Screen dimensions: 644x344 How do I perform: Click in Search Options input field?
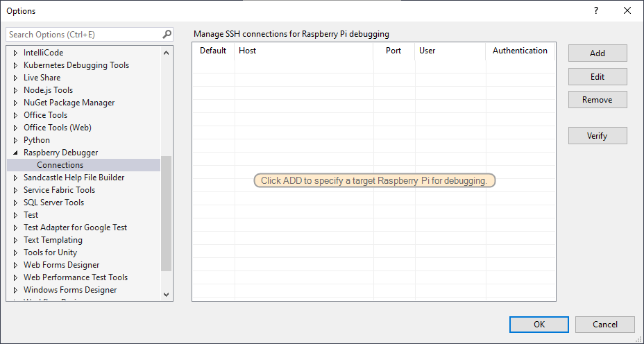(83, 34)
